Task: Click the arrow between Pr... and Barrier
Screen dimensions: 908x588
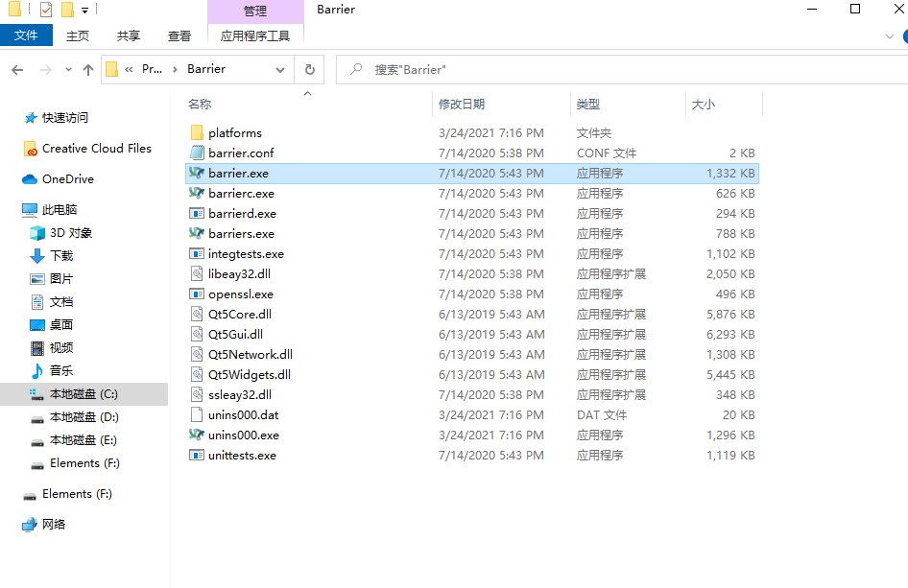Action: point(175,69)
